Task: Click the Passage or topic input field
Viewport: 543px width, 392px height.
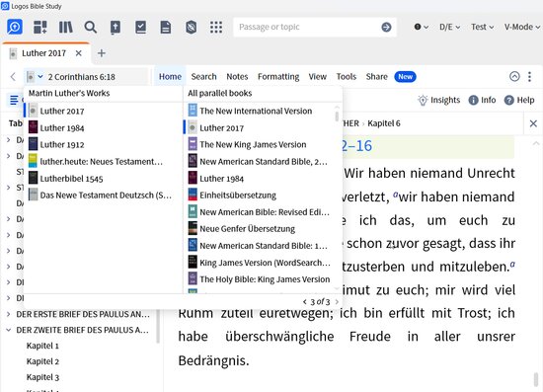Action: (307, 27)
